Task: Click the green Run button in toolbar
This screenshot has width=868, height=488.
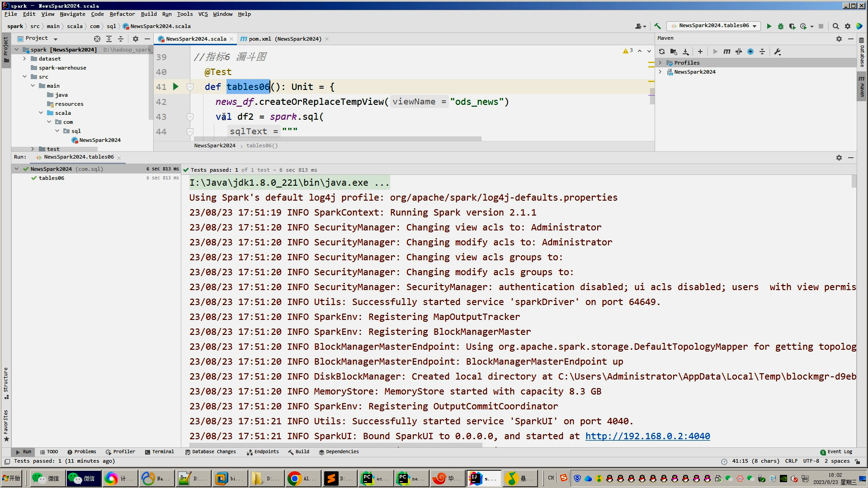Action: pos(769,26)
